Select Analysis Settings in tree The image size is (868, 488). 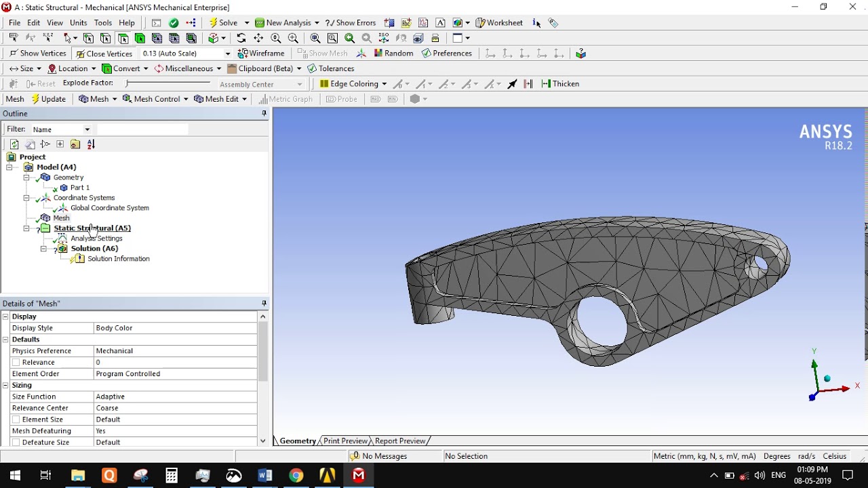pos(96,238)
